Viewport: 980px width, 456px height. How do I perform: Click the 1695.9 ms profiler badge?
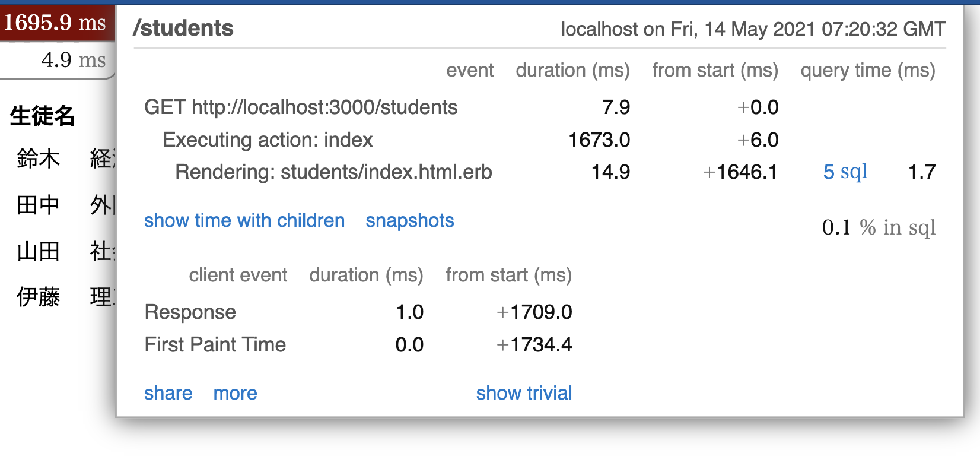point(55,23)
